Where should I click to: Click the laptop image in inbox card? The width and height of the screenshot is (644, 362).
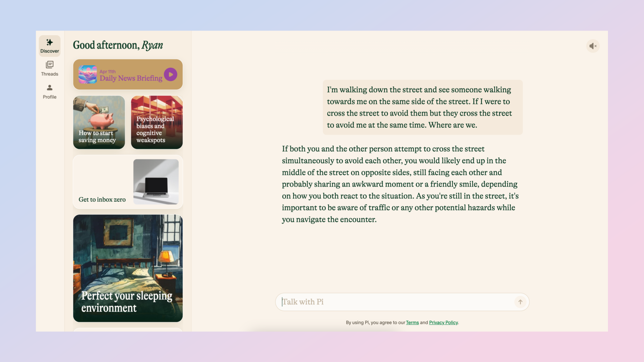coord(156,182)
